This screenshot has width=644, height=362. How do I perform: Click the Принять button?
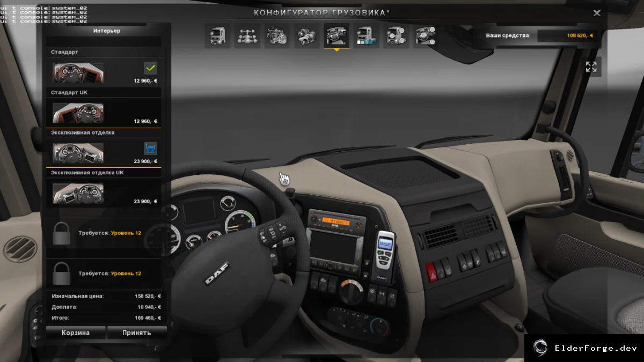click(137, 333)
